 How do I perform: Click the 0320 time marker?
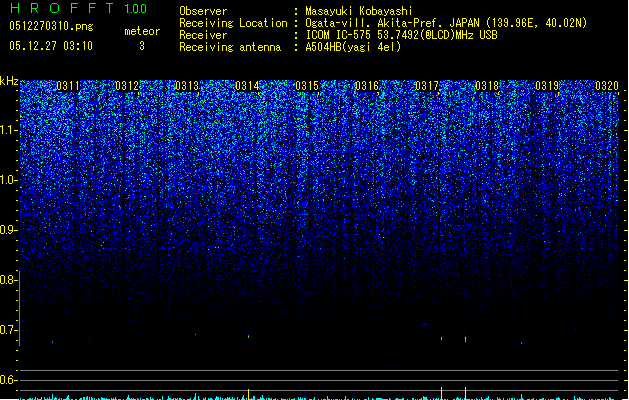(x=607, y=86)
